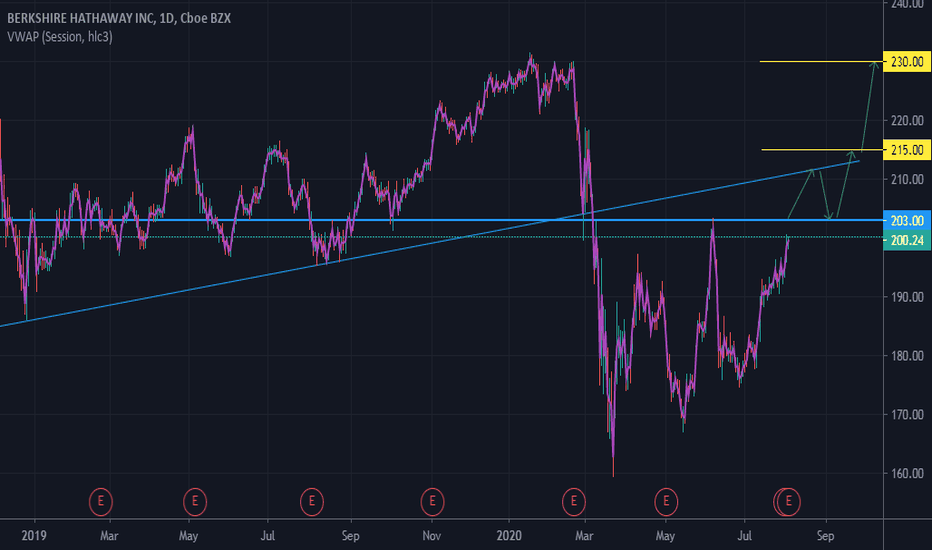Click the 190.00 price axis value

click(907, 297)
